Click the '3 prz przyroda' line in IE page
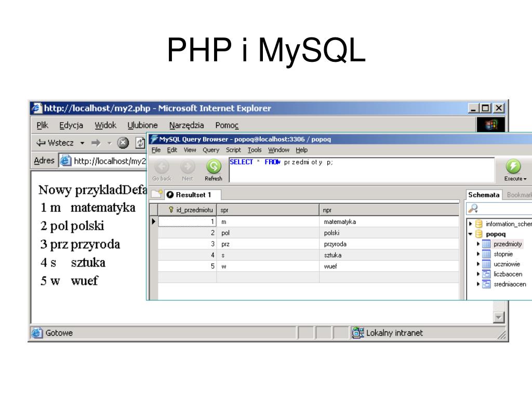This screenshot has width=532, height=399. (x=80, y=244)
